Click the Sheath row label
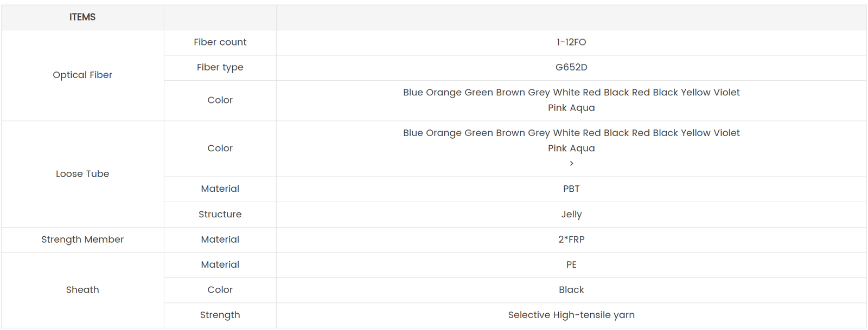This screenshot has height=330, width=868. point(82,290)
